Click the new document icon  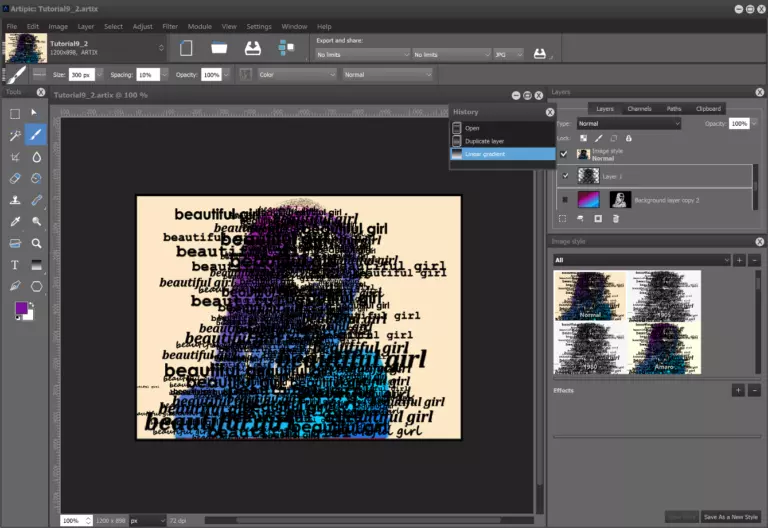(x=186, y=48)
